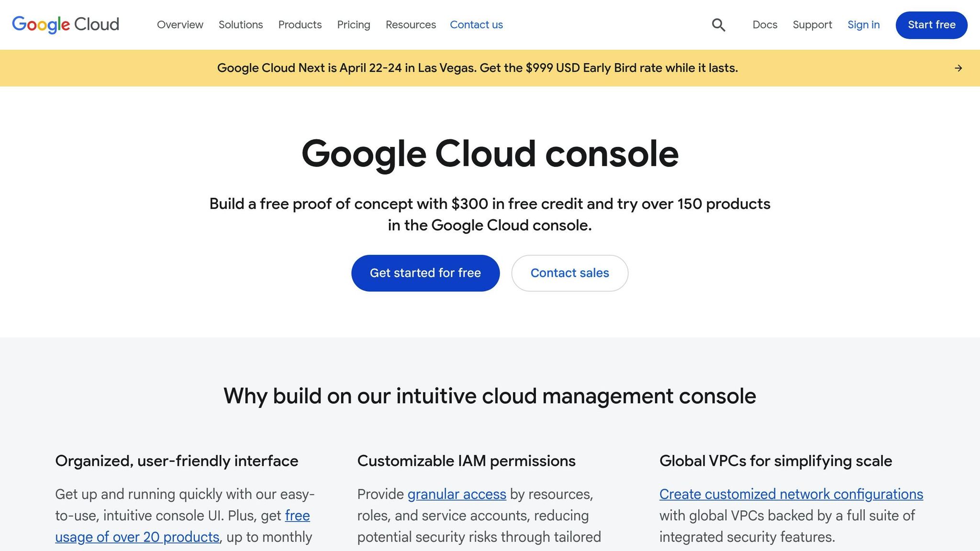Image resolution: width=980 pixels, height=551 pixels.
Task: Open the Products navigation menu
Action: 300,25
